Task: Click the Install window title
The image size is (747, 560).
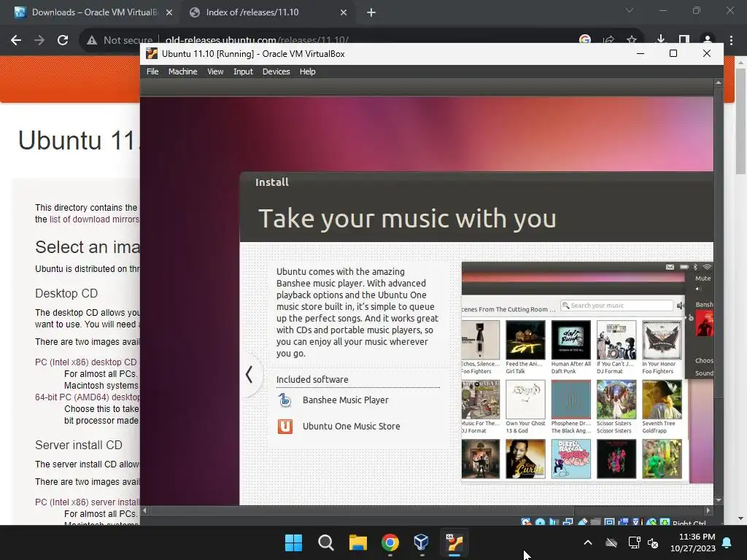Action: pos(271,182)
